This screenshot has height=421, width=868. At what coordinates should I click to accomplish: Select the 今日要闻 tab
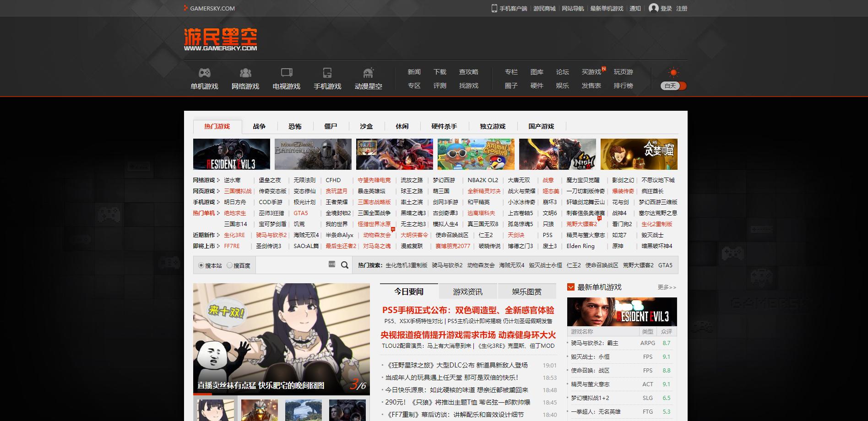click(x=409, y=291)
